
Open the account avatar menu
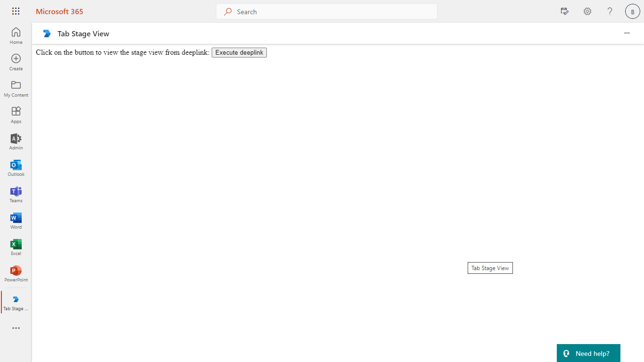(632, 11)
